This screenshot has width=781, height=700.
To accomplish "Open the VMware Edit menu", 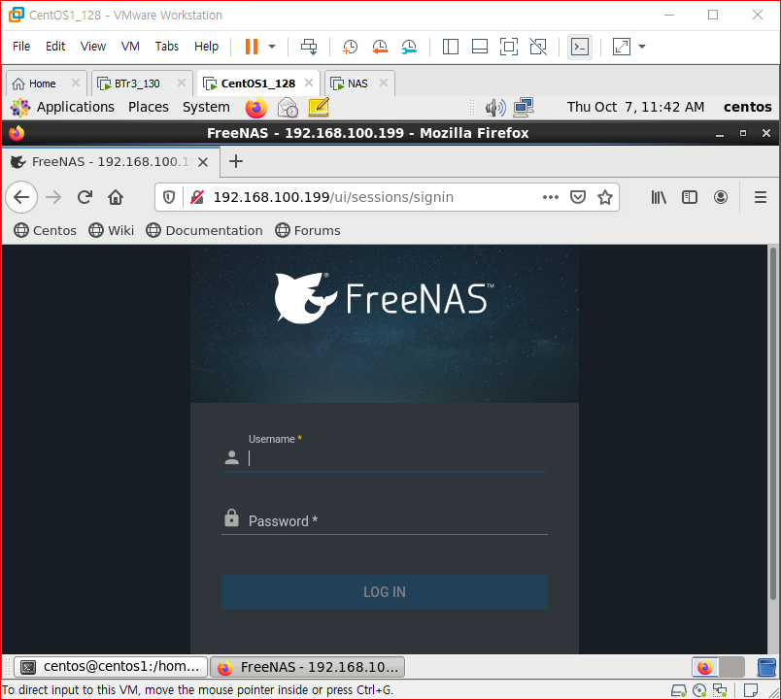I will (55, 47).
